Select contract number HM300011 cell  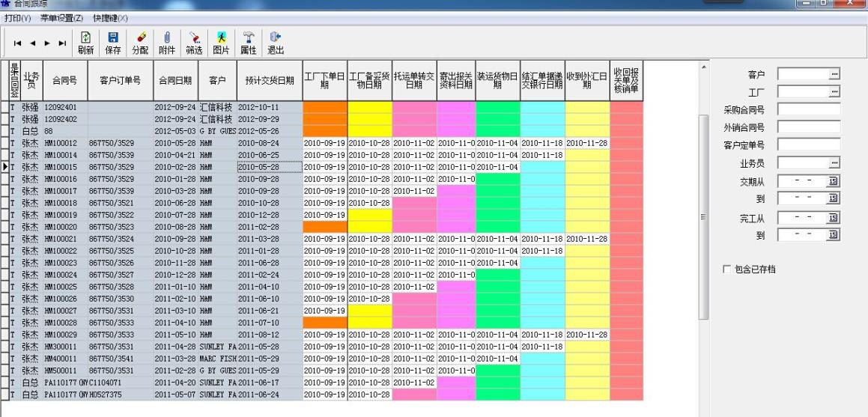(65, 347)
